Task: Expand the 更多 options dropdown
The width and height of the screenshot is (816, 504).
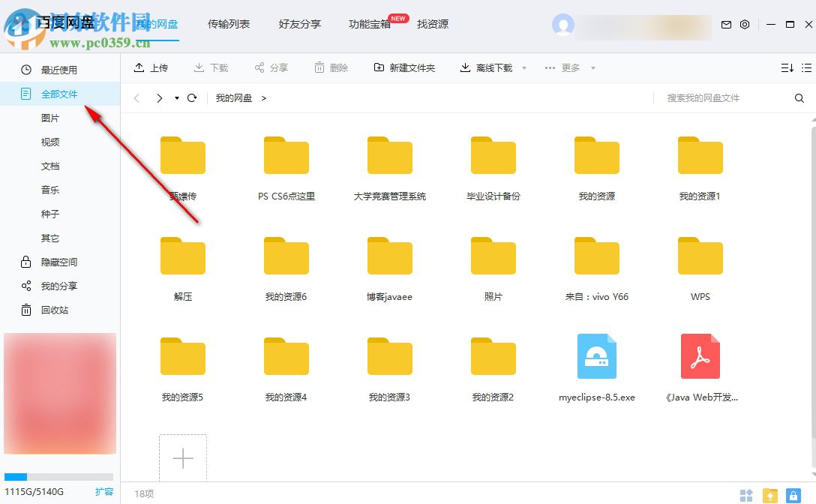Action: (592, 67)
